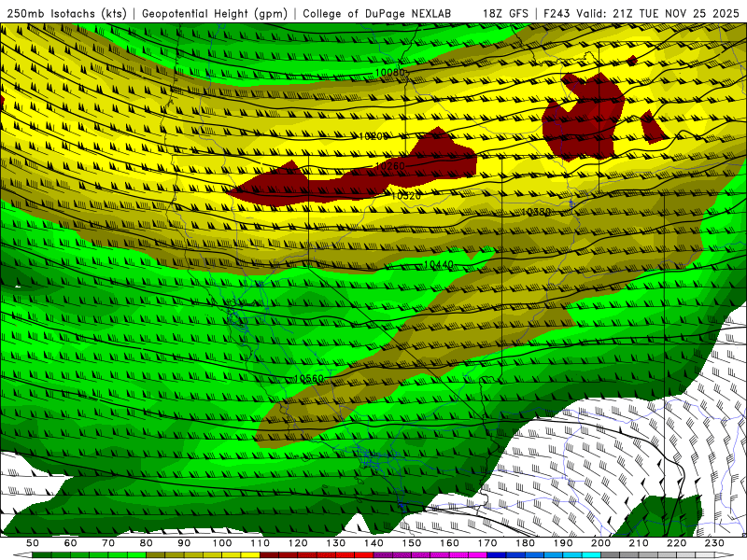
Task: Click the 10260 height contour label
Action: pos(390,166)
